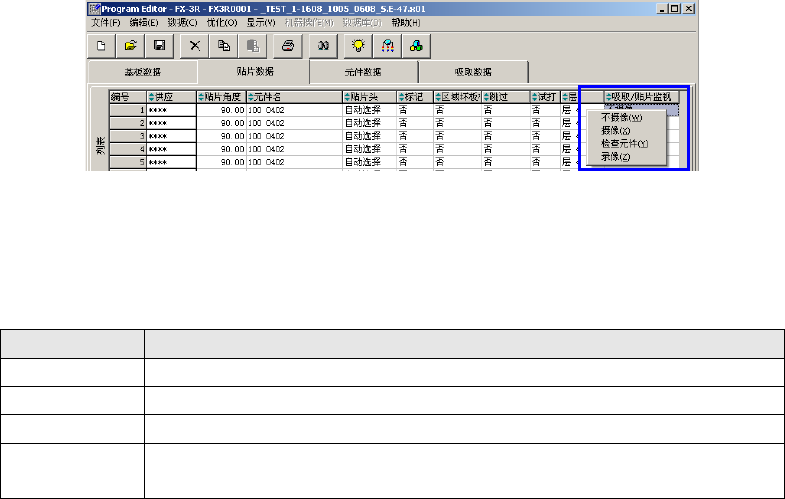The width and height of the screenshot is (785, 499).
Task: Click the Copy toolbar icon
Action: (225, 45)
